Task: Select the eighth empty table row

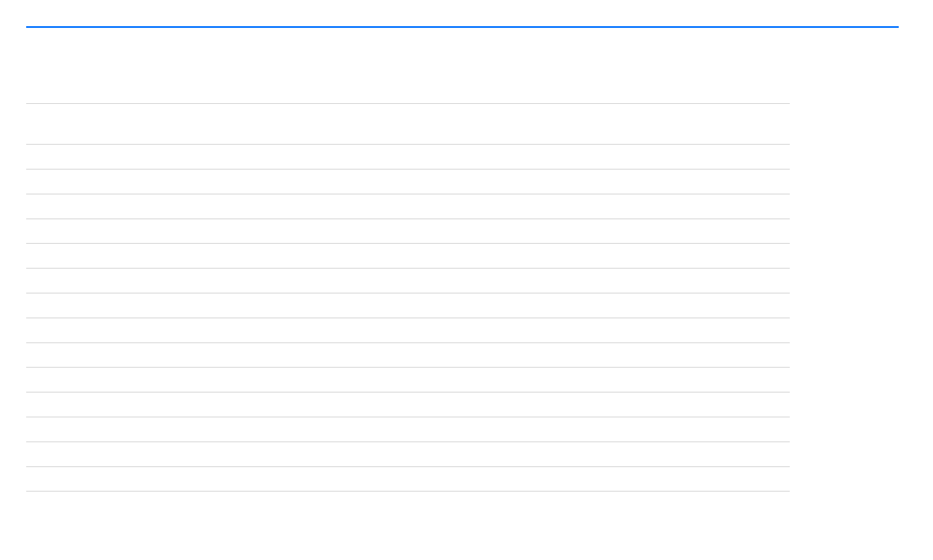Action: point(408,331)
